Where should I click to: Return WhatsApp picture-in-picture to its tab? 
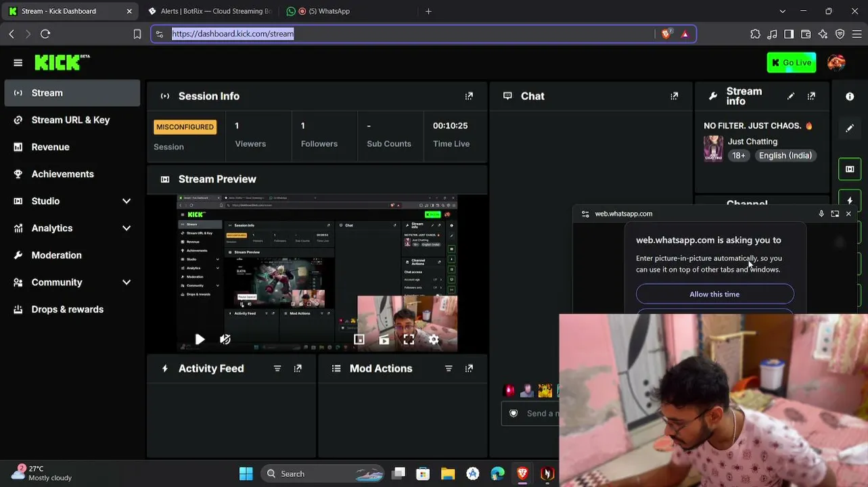pos(835,214)
